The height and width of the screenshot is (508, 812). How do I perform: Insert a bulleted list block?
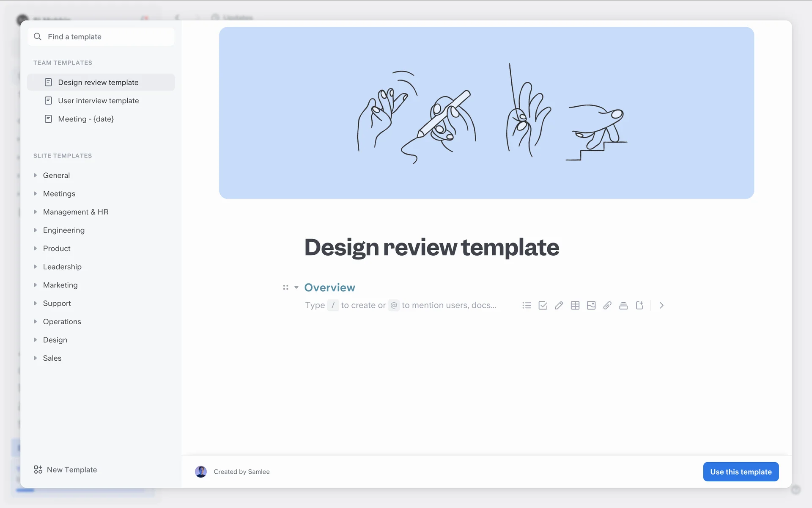(527, 305)
